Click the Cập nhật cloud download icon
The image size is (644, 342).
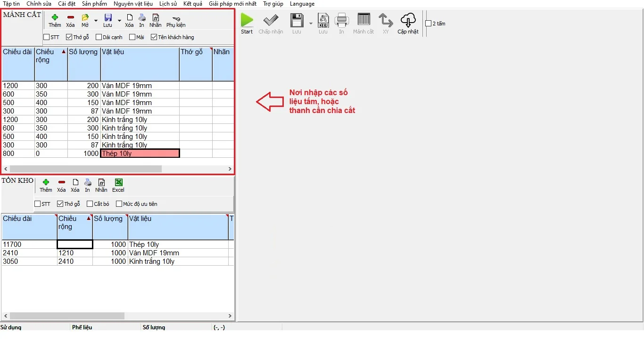click(408, 20)
